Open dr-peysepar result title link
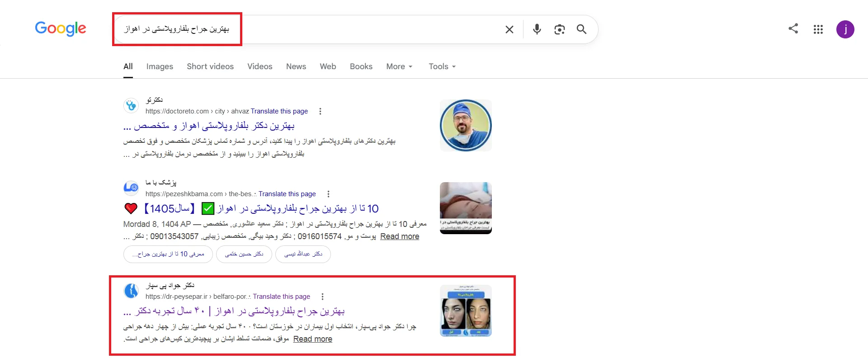The height and width of the screenshot is (358, 868). point(234,311)
